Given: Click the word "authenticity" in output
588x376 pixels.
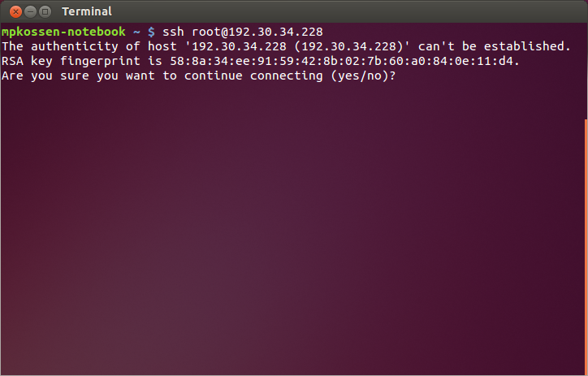Looking at the screenshot, I should pyautogui.click(x=74, y=46).
